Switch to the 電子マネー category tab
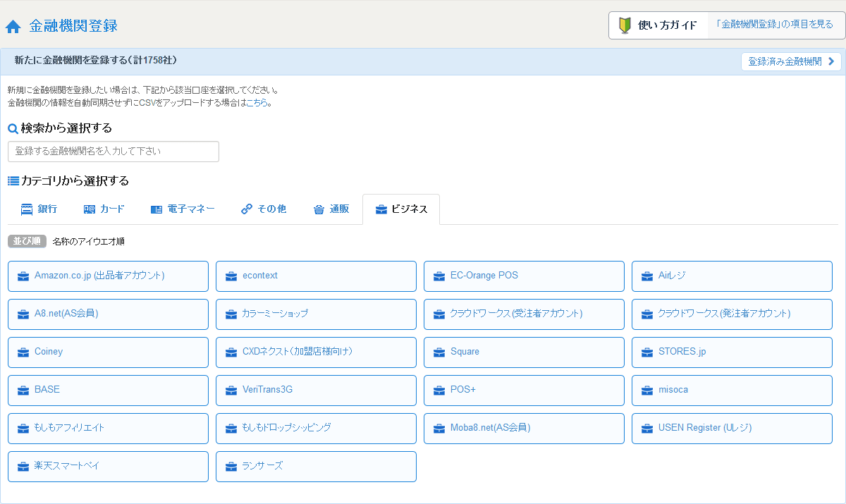Screen dimensions: 846x504 point(183,209)
